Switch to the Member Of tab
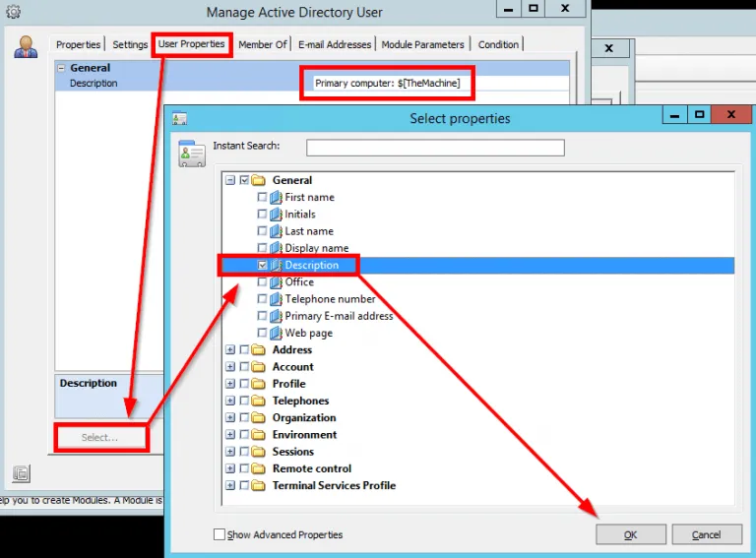756x558 pixels. [x=263, y=45]
